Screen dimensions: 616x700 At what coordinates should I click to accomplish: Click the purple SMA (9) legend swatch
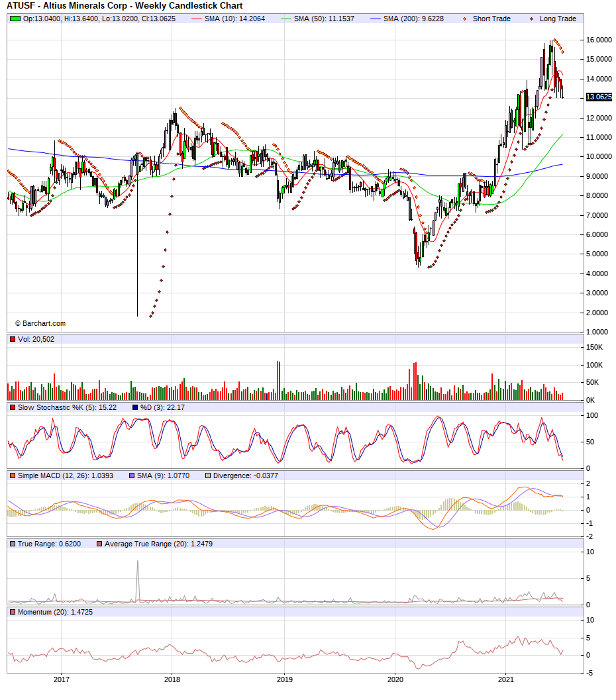pos(132,476)
